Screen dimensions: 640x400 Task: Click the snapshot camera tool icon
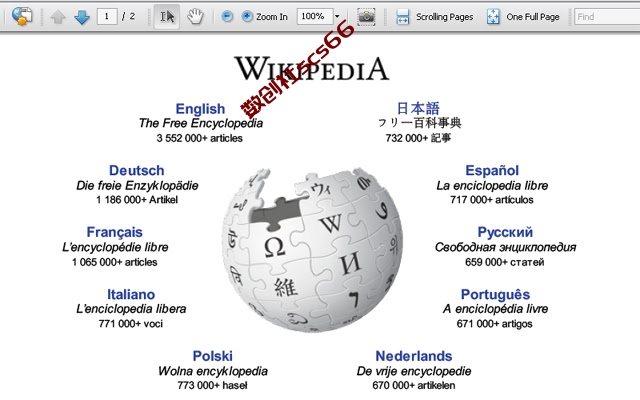(x=366, y=16)
